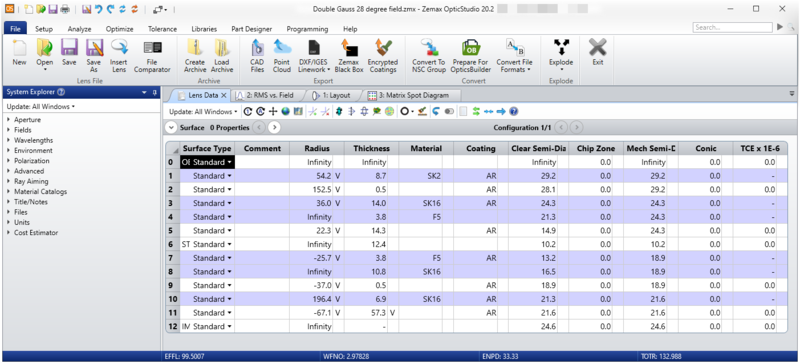The image size is (800, 364).
Task: Pin the System Explorer panel
Action: (155, 92)
